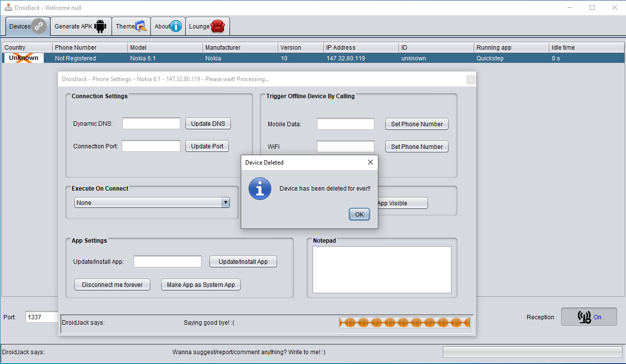The height and width of the screenshot is (364, 626).
Task: Select the "Not Registered" phone number cell
Action: pyautogui.click(x=90, y=58)
